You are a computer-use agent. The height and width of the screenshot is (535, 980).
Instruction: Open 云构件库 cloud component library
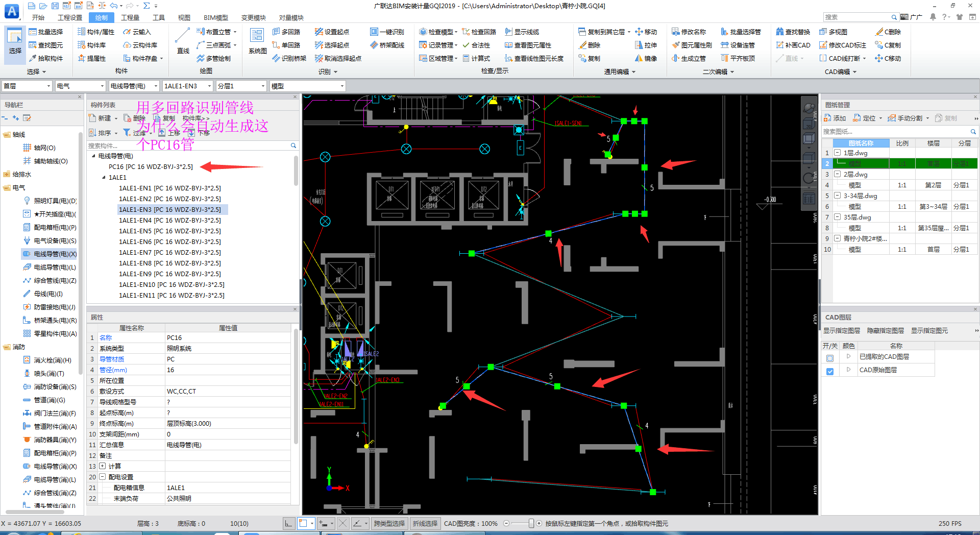click(x=140, y=45)
